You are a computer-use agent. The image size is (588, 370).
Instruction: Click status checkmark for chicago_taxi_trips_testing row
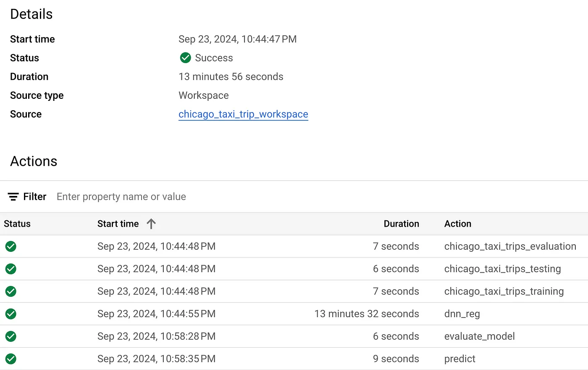(11, 269)
